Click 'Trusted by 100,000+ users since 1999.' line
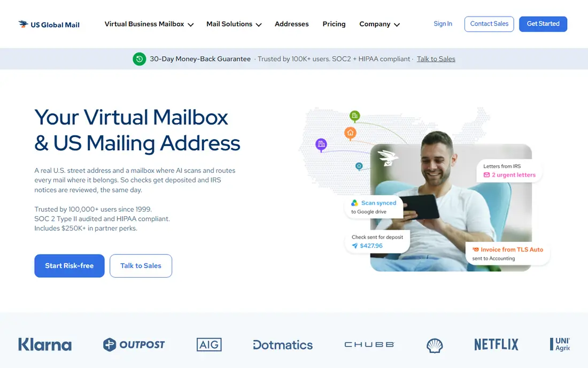 93,209
